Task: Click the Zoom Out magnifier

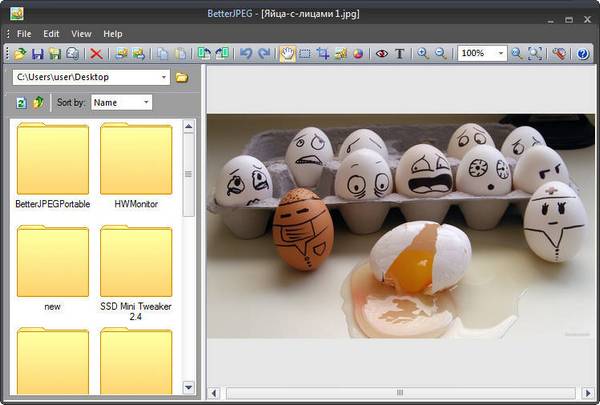Action: pyautogui.click(x=440, y=54)
